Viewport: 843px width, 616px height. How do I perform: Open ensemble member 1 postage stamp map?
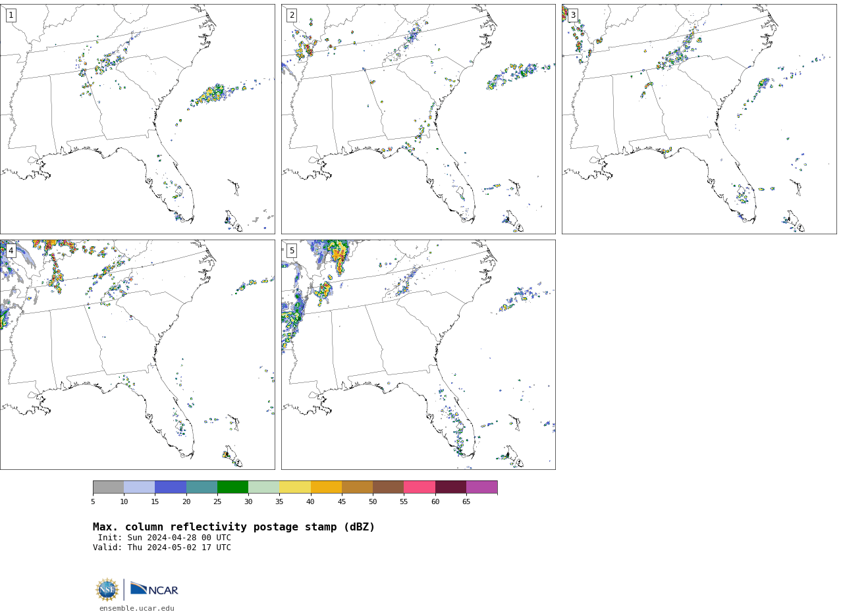[x=137, y=119]
